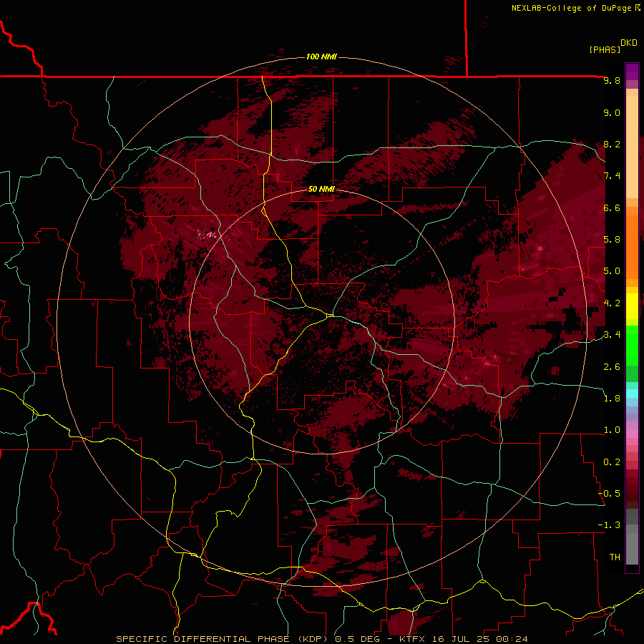Image resolution: width=644 pixels, height=644 pixels.
Task: Click the [PHAS] units label
Action: click(x=605, y=49)
